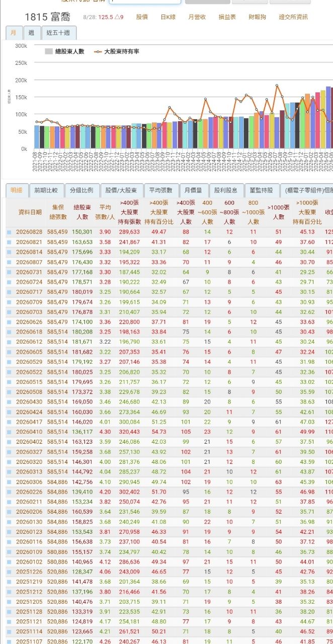Click the 平均張數/人 column header

tap(105, 212)
